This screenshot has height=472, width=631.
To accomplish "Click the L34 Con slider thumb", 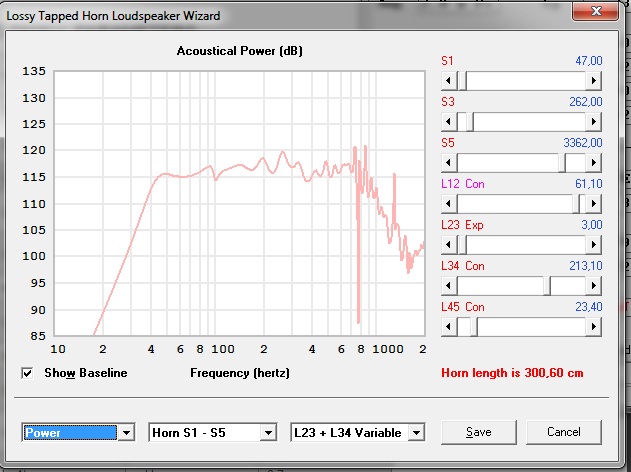I will (547, 286).
